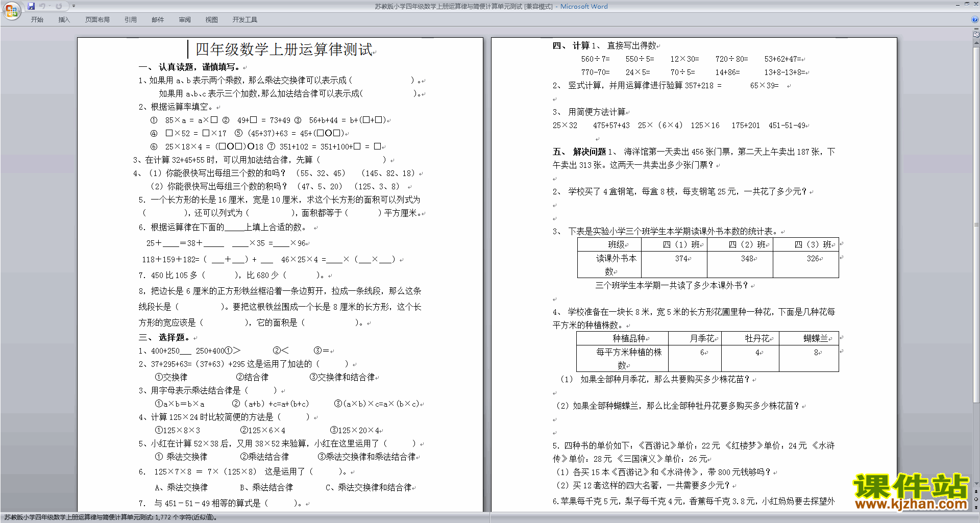Open Customize Quick Access Toolbar dropdown
The image size is (980, 523).
pyautogui.click(x=73, y=6)
